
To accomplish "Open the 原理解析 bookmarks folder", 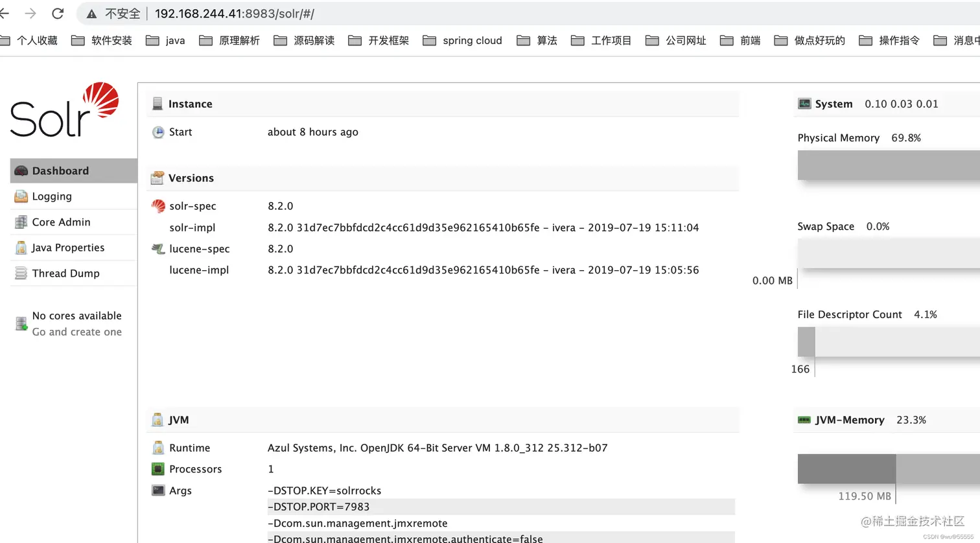I will [229, 40].
